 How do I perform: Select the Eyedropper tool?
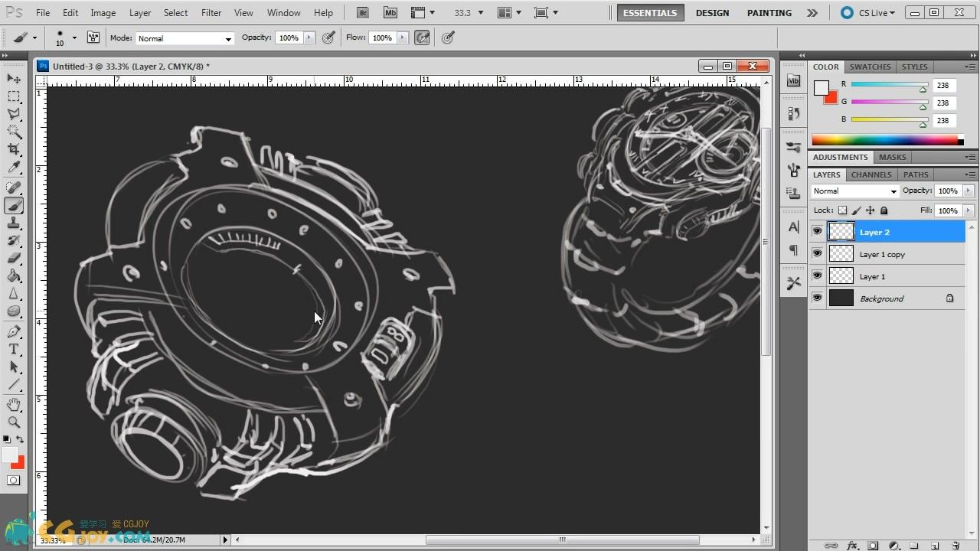[x=14, y=167]
